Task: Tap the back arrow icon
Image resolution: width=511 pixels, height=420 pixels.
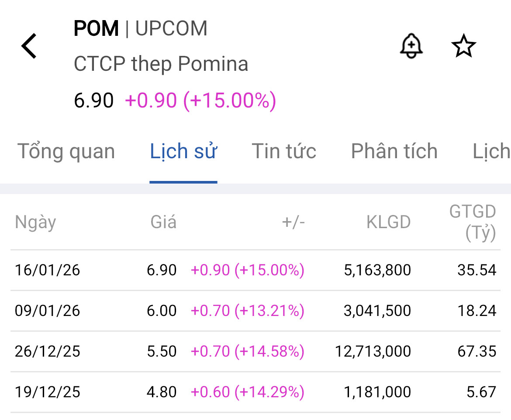Action: pyautogui.click(x=29, y=46)
